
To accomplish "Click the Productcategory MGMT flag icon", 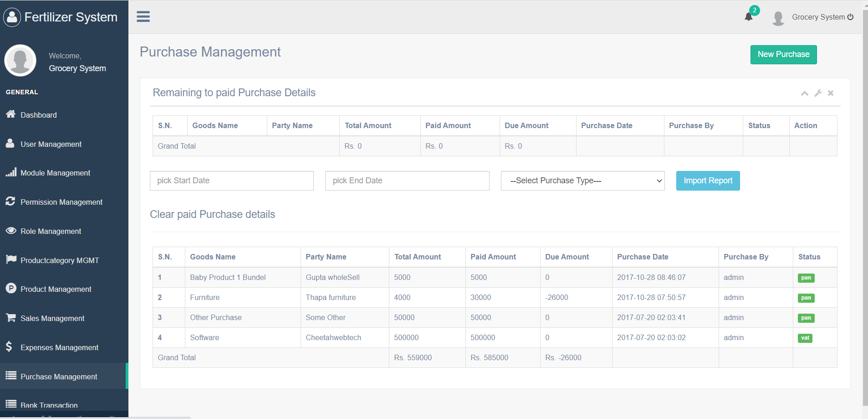I will coord(11,260).
